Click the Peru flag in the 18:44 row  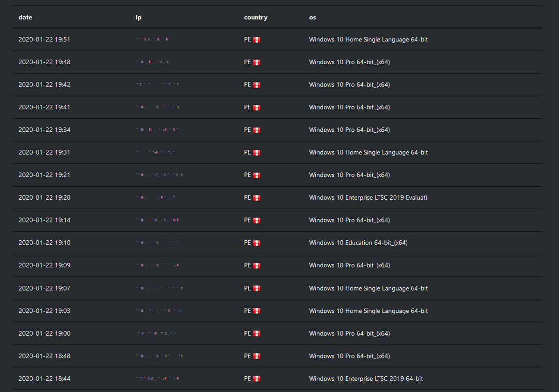pos(257,379)
